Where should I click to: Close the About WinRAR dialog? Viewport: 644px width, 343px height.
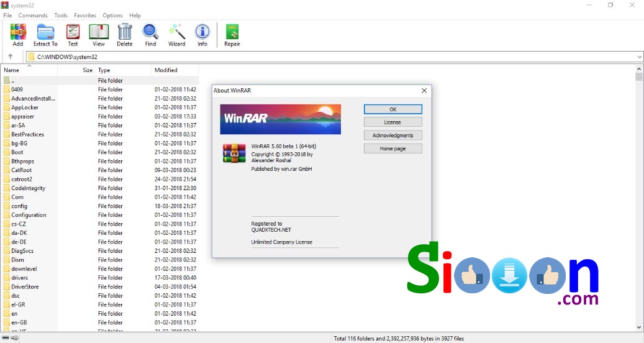[x=424, y=90]
